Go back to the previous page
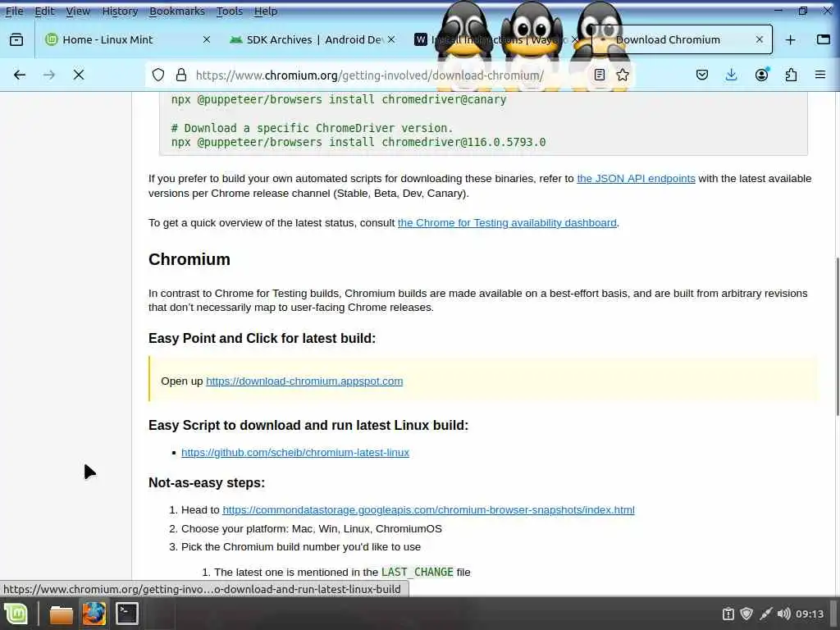This screenshot has width=840, height=630. 20,75
